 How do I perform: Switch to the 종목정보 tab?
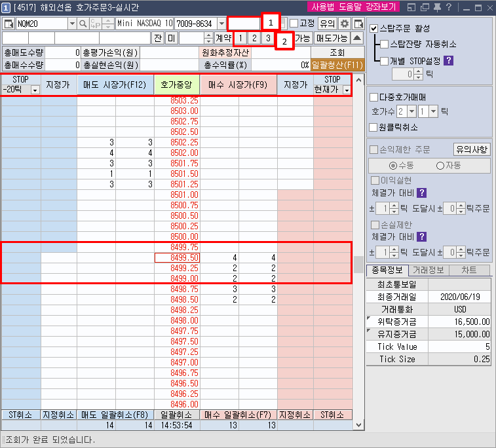[x=387, y=270]
